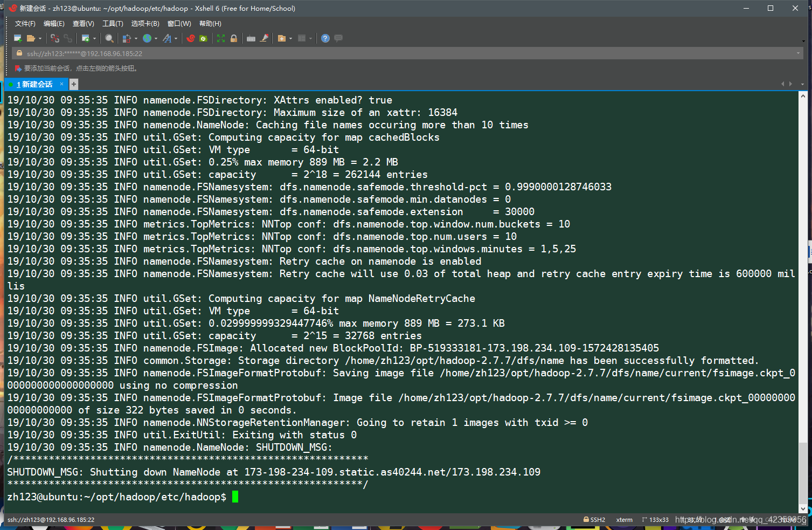Open the 帮助(H) menu
812x530 pixels.
click(210, 24)
